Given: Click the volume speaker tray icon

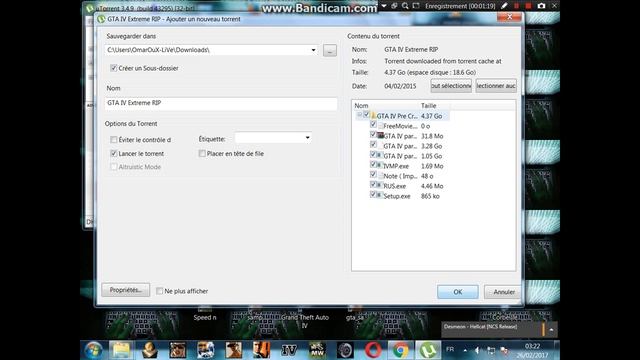Looking at the screenshot, I should coord(477,350).
